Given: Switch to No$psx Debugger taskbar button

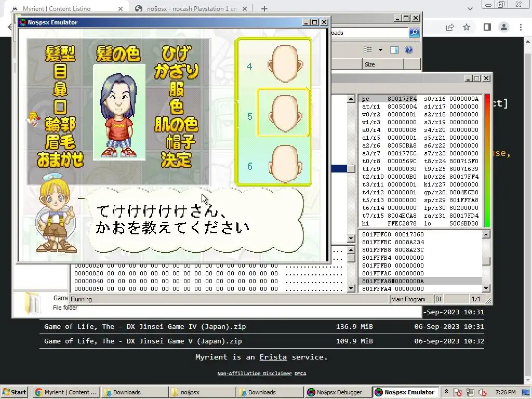Looking at the screenshot, I should [337, 392].
